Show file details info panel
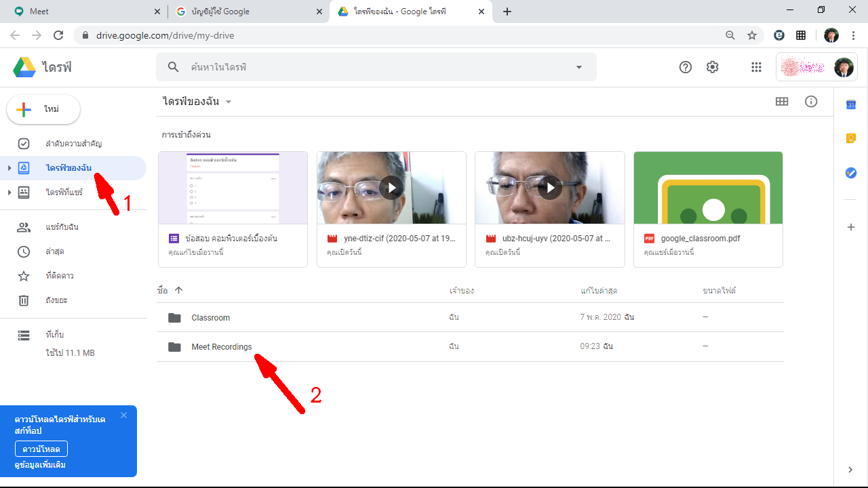Image resolution: width=868 pixels, height=488 pixels. [x=811, y=102]
